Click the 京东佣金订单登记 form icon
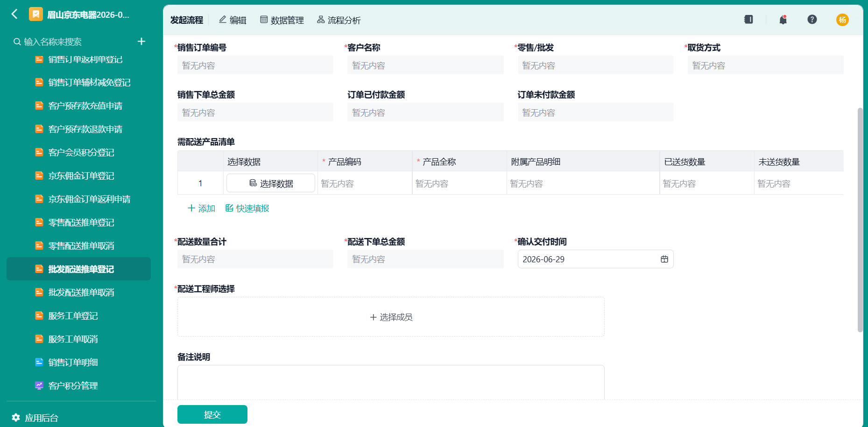868x427 pixels. pyautogui.click(x=39, y=176)
